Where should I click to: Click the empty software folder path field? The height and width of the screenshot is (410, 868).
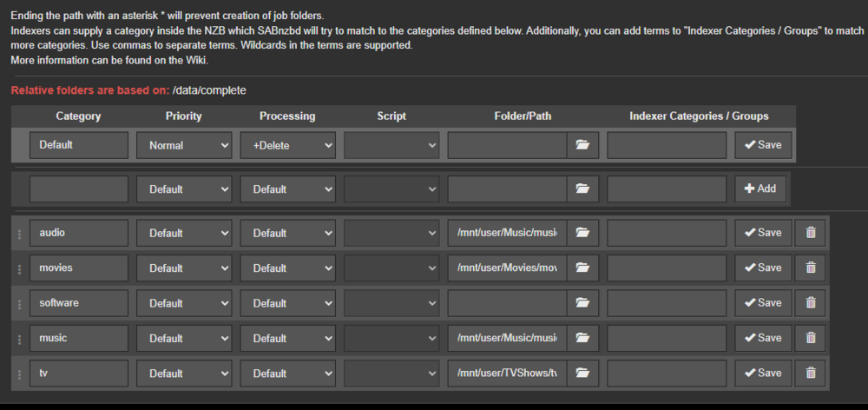click(507, 303)
